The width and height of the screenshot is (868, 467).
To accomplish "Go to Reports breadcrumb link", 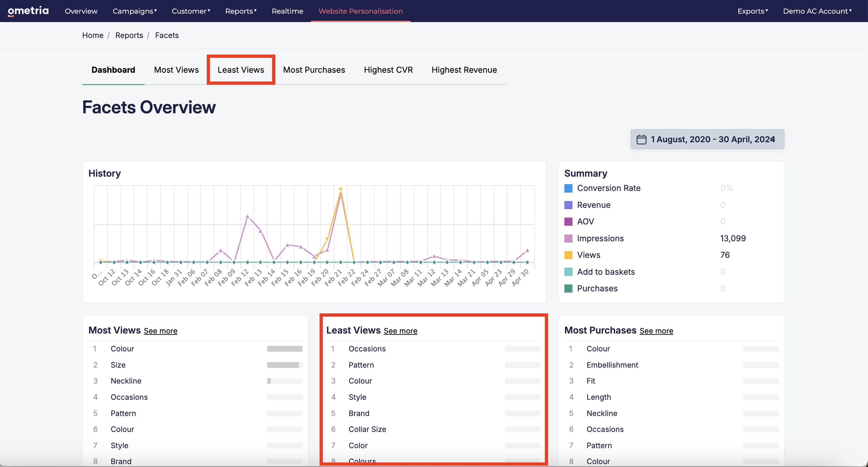I will coord(129,35).
